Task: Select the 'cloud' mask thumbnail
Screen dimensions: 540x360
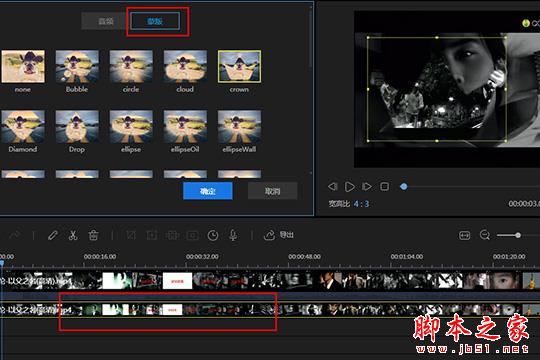Action: (185, 66)
